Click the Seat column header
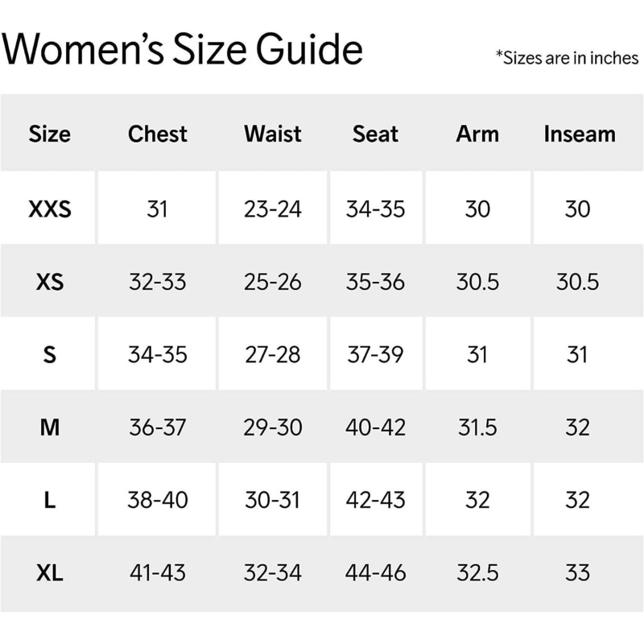 pos(375,134)
